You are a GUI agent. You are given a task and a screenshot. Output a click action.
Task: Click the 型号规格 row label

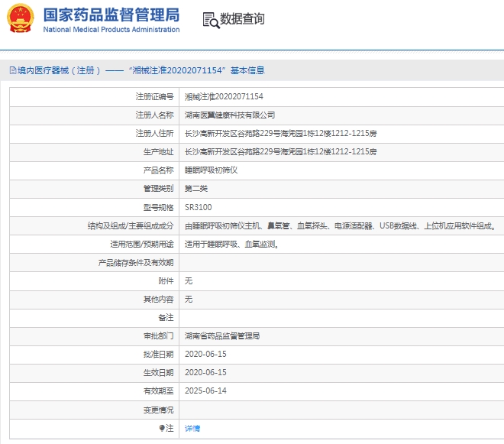coord(159,207)
